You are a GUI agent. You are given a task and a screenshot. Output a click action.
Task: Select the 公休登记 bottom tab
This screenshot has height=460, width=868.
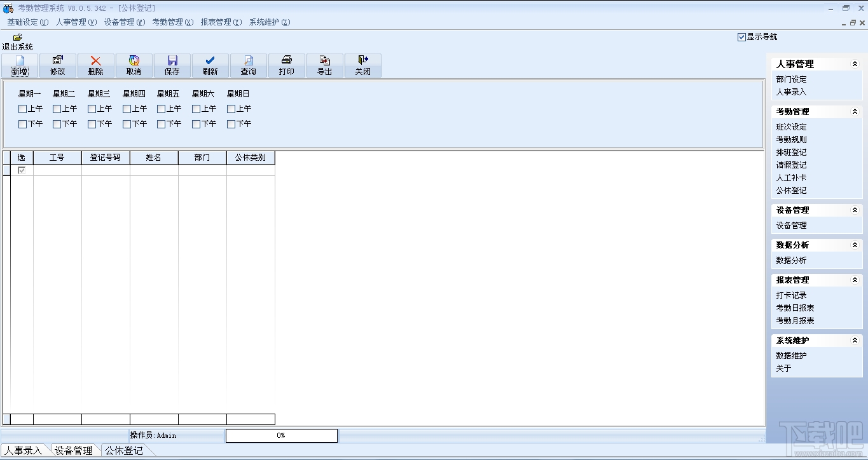click(124, 450)
